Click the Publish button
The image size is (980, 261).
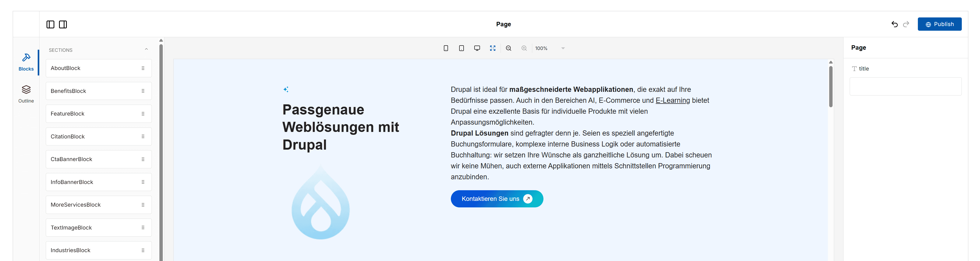[x=940, y=24]
